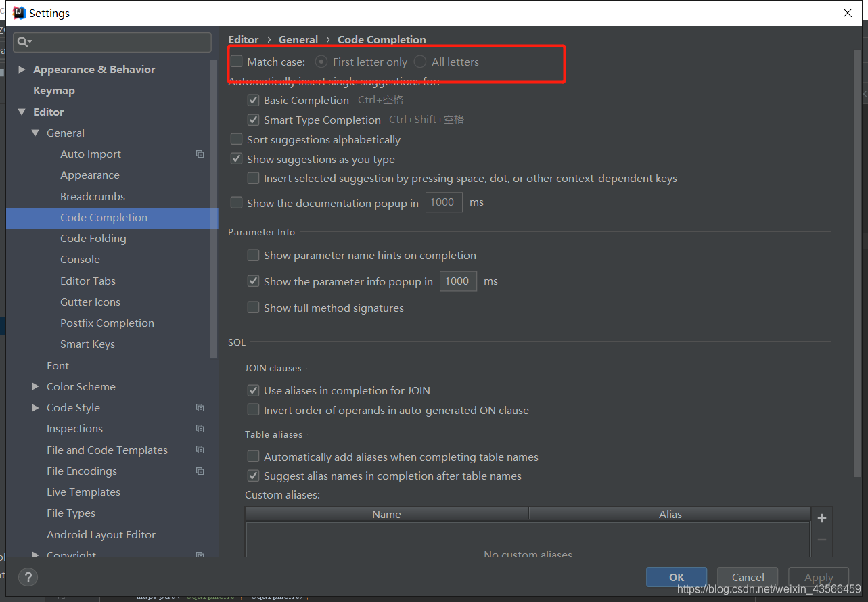This screenshot has width=868, height=602.
Task: Expand the Color Scheme node arrow
Action: coord(35,386)
